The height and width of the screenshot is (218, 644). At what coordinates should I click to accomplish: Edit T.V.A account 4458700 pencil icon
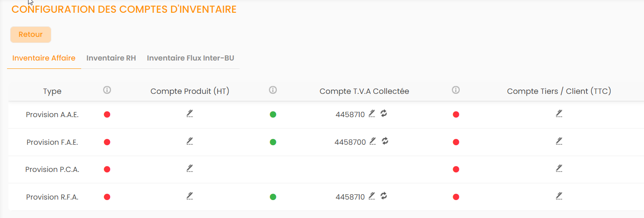(373, 141)
